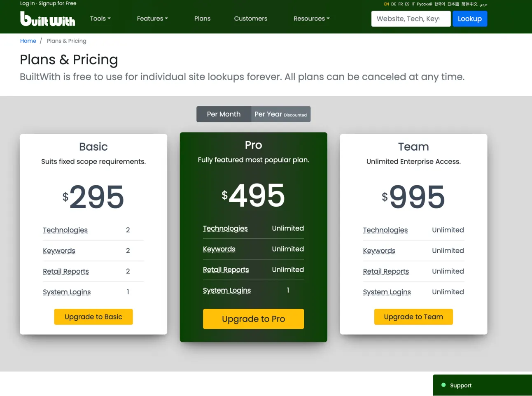Click Upgrade to Pro button
Image resolution: width=532 pixels, height=396 pixels.
click(254, 319)
